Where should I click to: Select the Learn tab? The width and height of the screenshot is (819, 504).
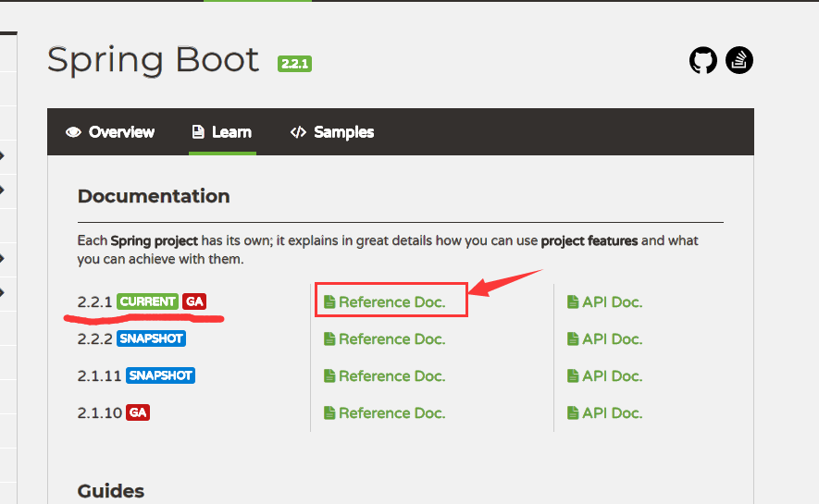tap(222, 132)
